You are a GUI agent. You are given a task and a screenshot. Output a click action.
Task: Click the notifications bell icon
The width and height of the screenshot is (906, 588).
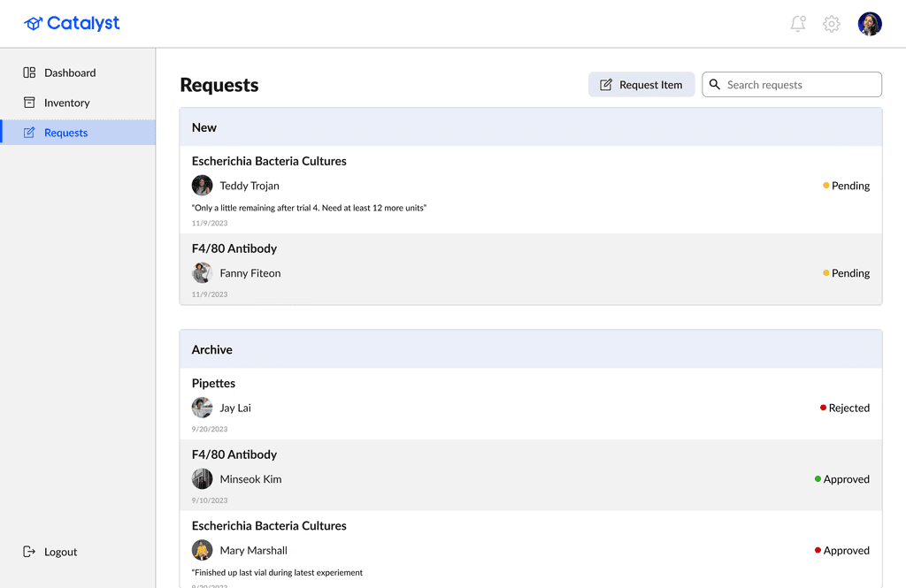[798, 24]
